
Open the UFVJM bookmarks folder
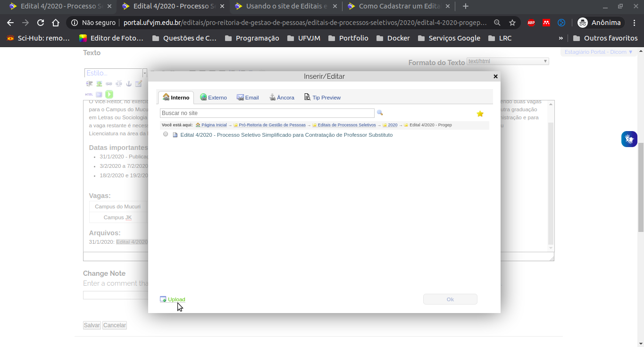pyautogui.click(x=304, y=38)
